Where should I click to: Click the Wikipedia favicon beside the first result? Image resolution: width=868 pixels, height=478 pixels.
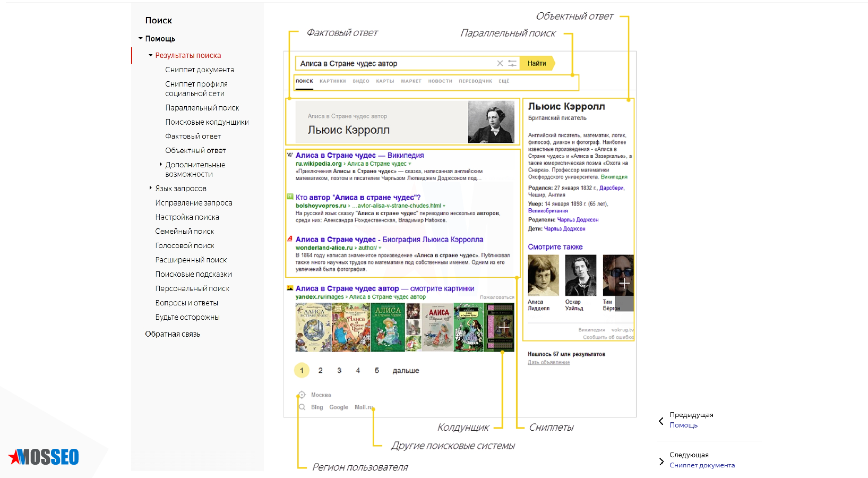pos(290,155)
